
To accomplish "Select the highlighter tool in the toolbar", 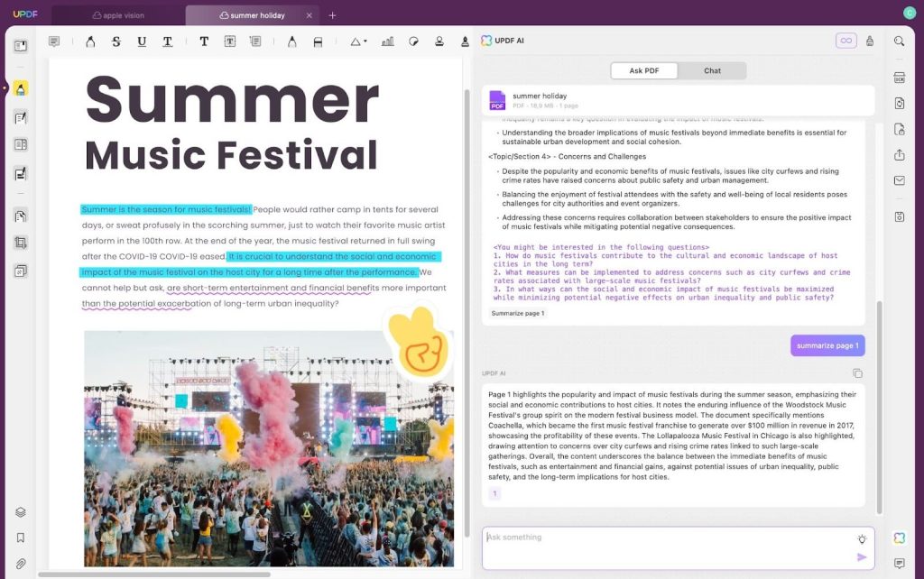I will 90,41.
